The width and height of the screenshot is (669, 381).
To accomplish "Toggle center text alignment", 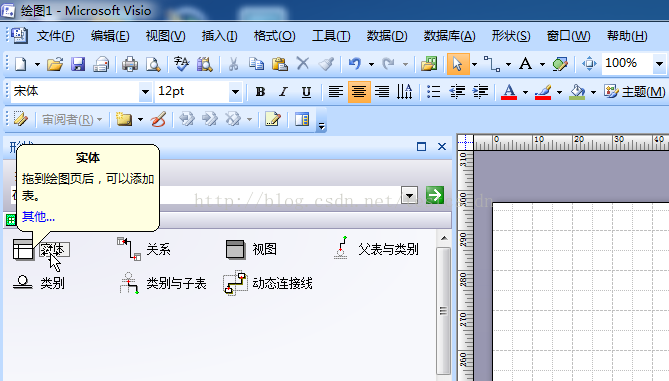I will tap(359, 91).
